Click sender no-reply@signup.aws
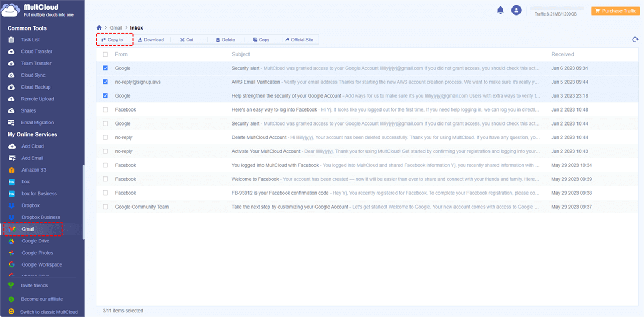The height and width of the screenshot is (317, 644). [x=138, y=82]
